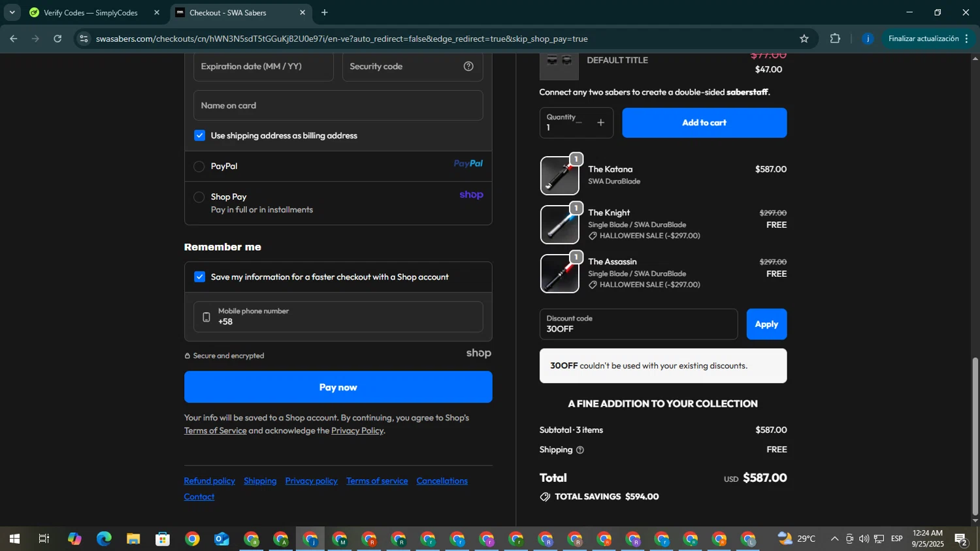The image size is (980, 551).
Task: Open the Chrome profile avatar
Action: 868,39
